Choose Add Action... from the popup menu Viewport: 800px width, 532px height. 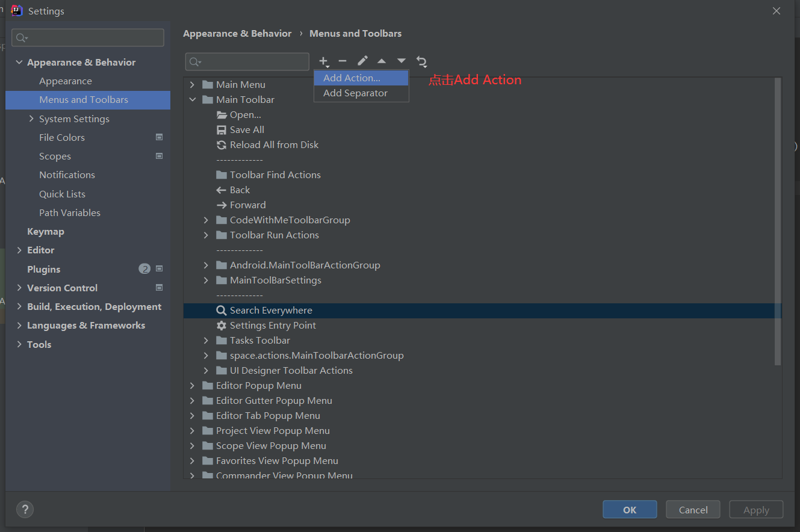pos(361,78)
